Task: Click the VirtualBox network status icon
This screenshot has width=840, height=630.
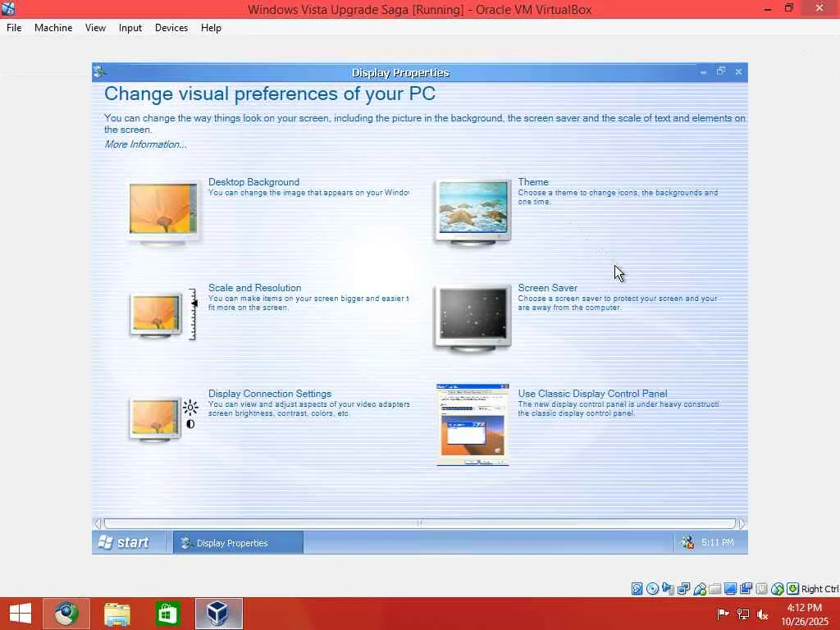Action: (x=683, y=589)
